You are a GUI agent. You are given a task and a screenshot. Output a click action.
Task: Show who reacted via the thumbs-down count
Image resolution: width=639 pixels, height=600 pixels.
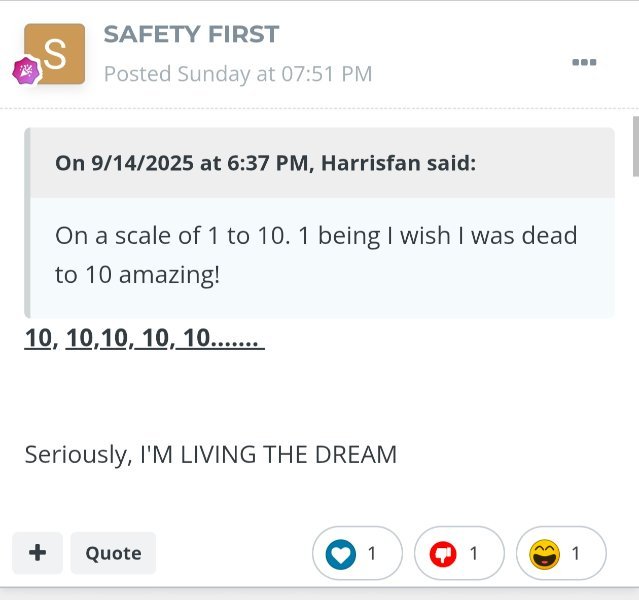pos(475,553)
